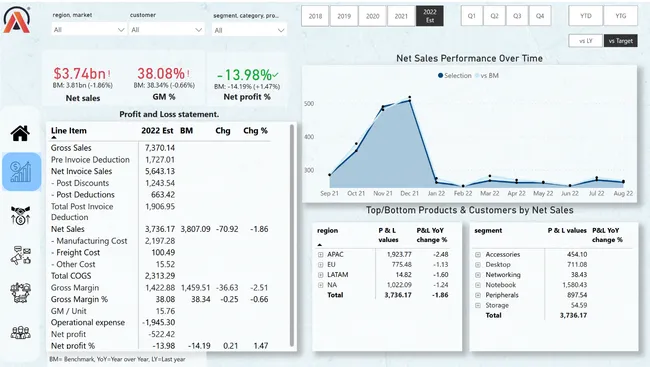Screen dimensions: 650x367
Task: Sort region table by P&L YoY change %
Action: [x=432, y=235]
